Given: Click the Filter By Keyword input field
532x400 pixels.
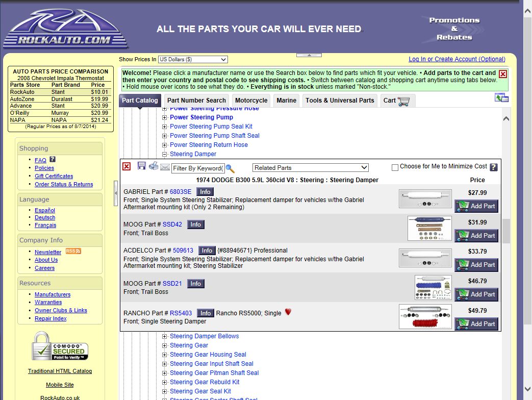Looking at the screenshot, I should [198, 168].
